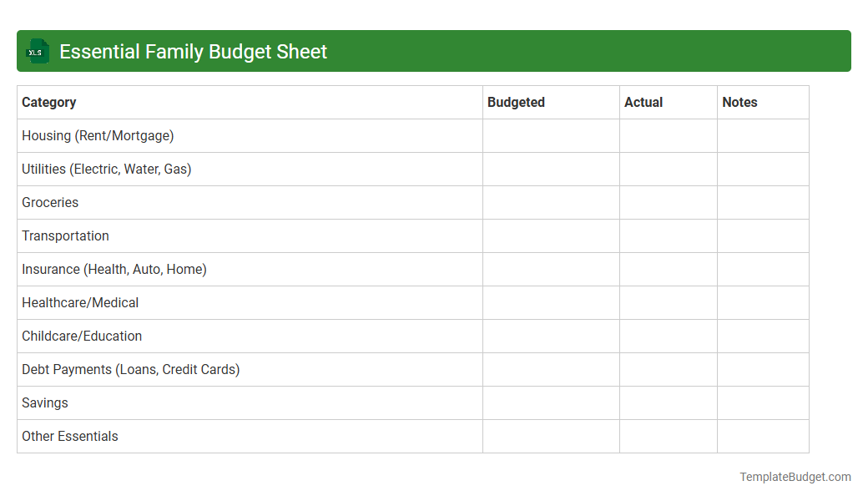Click the Essential Family Budget Sheet title
Viewport: 868px width, 501px height.
(192, 51)
